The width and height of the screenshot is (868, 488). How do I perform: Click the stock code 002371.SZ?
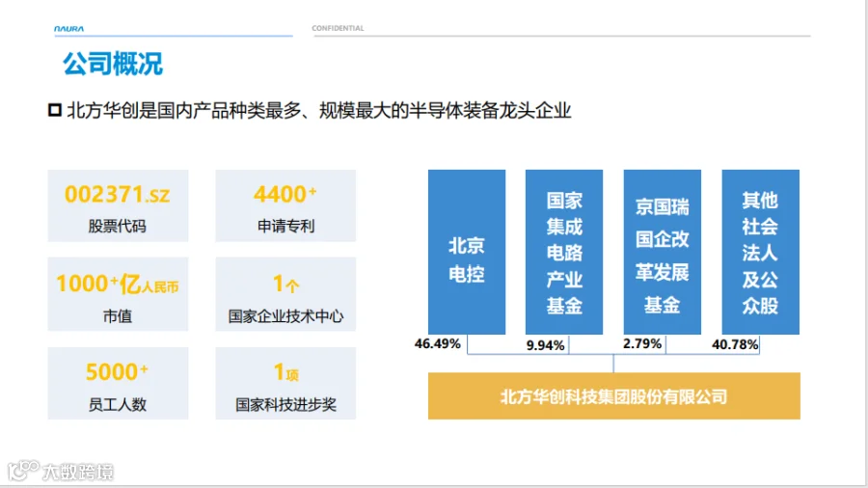tap(118, 194)
